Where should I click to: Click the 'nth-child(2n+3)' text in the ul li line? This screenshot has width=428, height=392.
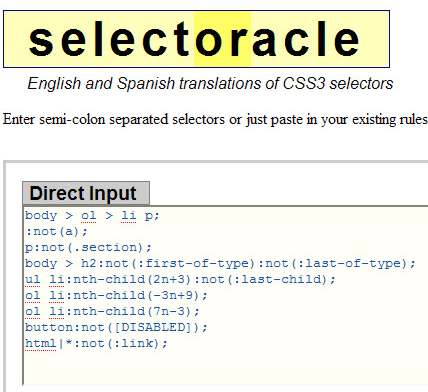coord(133,279)
